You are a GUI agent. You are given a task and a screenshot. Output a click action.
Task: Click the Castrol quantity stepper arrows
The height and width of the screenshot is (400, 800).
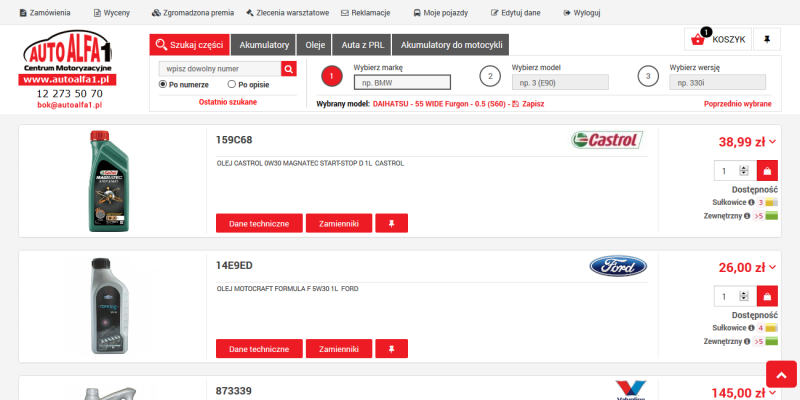click(x=744, y=171)
